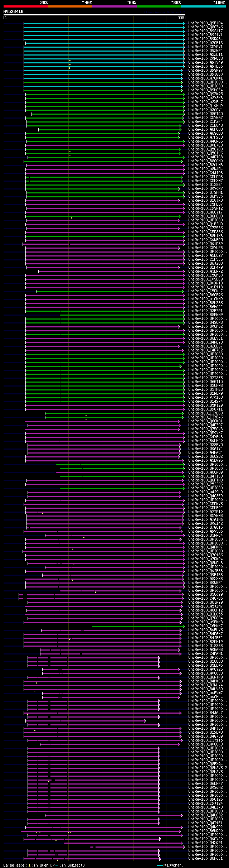Click the red ~20% identity legend segment
Image resolution: width=229 pixels, height=868 pixels.
click(x=25, y=6)
